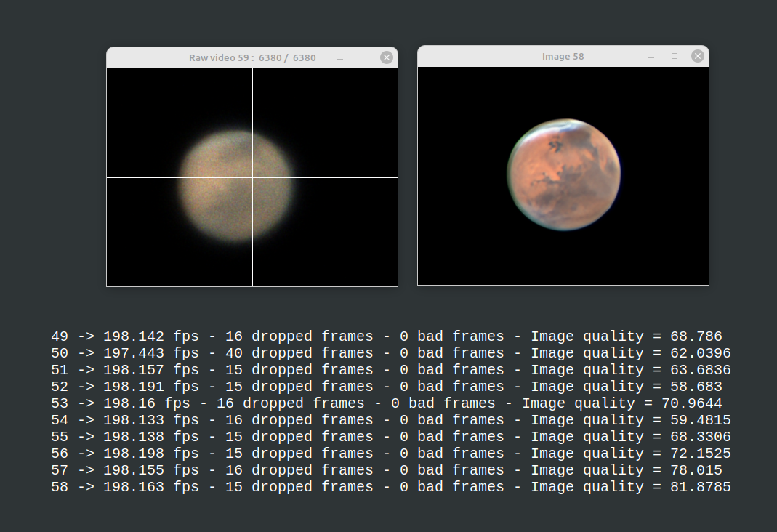Screen dimensions: 777x532
Task: Select log line 51 with image quality 63.6836
Action: pos(391,370)
